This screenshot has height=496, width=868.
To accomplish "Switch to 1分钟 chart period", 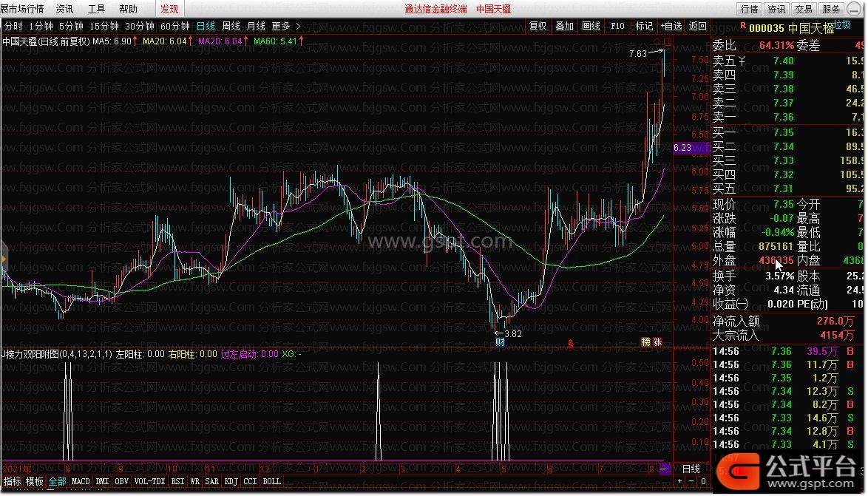I will pos(41,26).
